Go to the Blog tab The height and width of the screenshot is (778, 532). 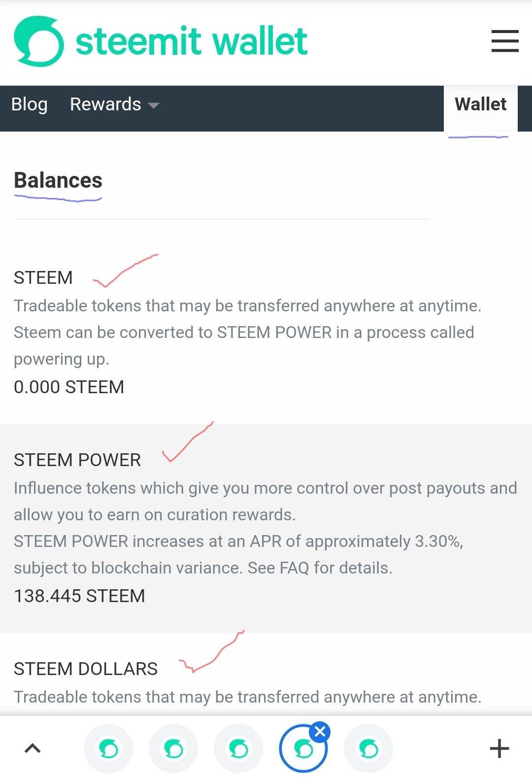30,104
